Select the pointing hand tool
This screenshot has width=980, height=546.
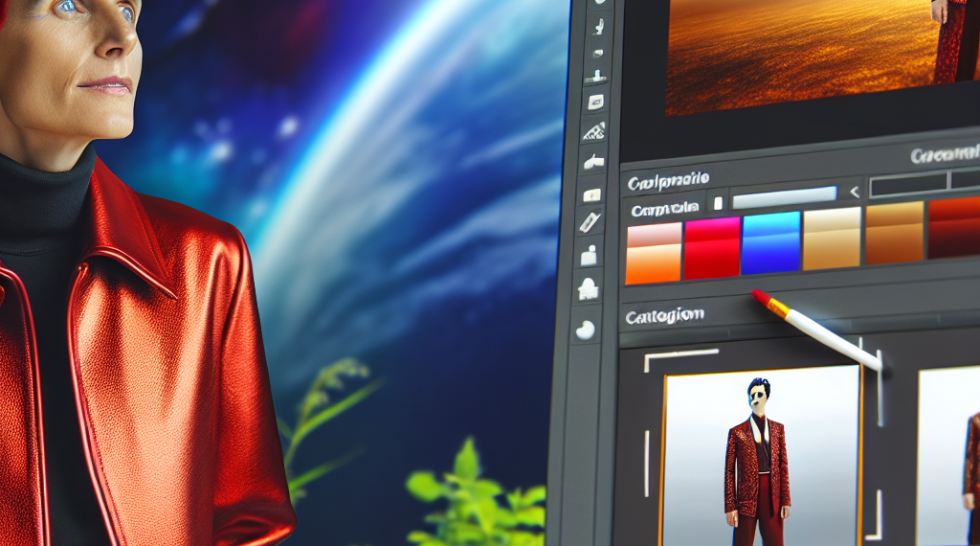point(593,163)
